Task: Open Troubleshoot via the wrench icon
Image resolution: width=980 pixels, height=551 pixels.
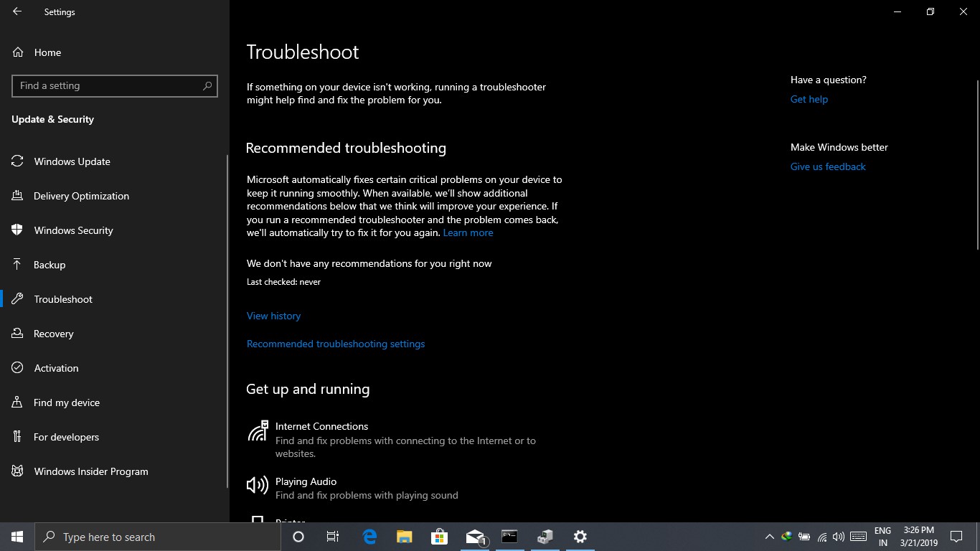Action: point(17,299)
